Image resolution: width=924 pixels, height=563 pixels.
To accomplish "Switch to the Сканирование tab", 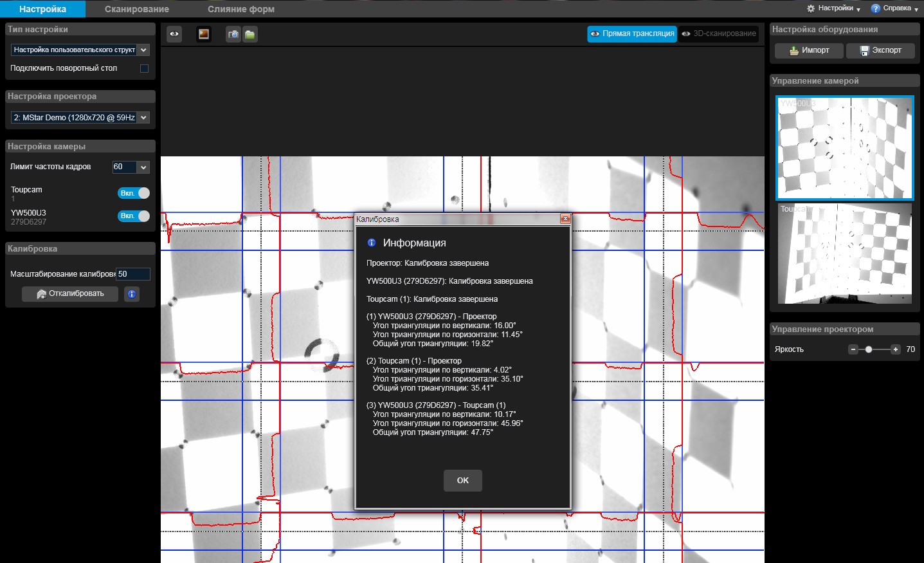I will click(136, 9).
